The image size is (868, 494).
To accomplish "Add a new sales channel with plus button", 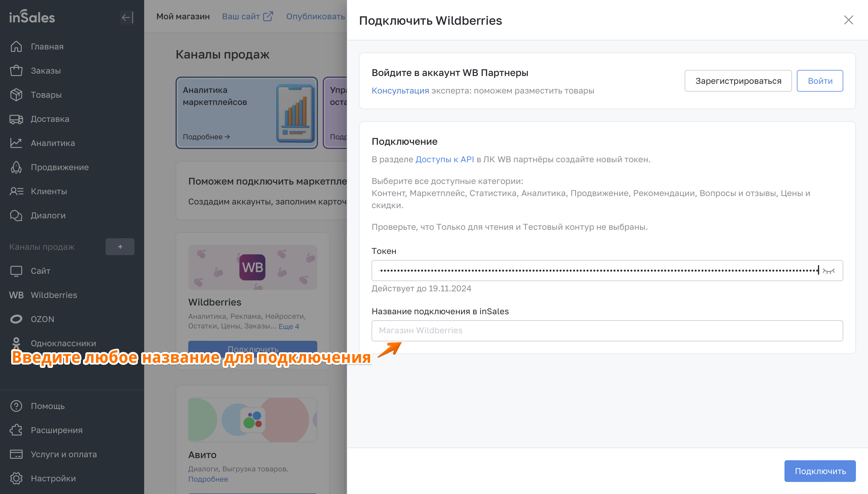I will 120,247.
